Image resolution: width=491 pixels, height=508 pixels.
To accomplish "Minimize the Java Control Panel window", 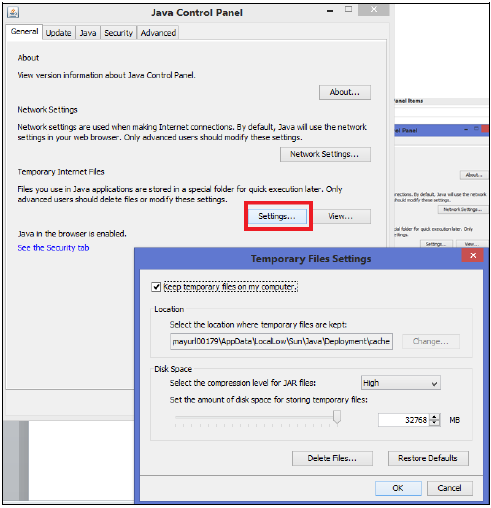I will (x=330, y=11).
